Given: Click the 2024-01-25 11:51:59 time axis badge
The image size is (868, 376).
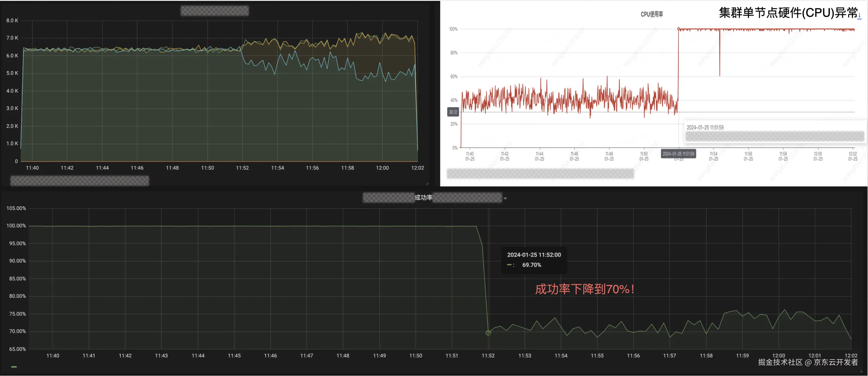Looking at the screenshot, I should 678,154.
